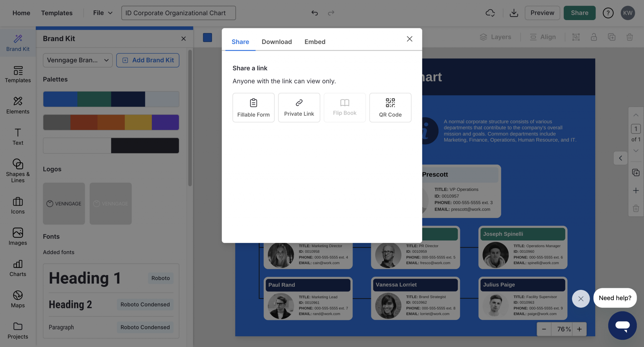Open the download icon in the top bar
Screen dimensions: 644x347
[x=514, y=13]
